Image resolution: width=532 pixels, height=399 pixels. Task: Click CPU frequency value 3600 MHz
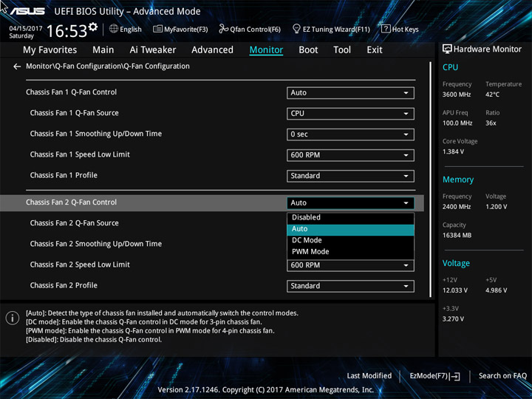[x=457, y=95]
